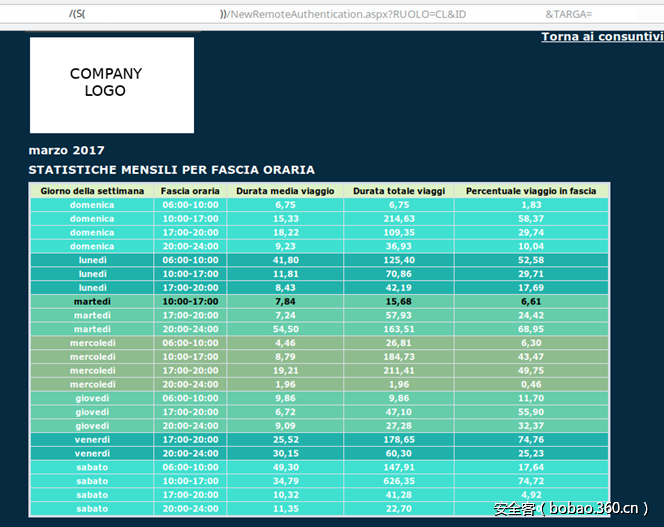This screenshot has height=527, width=664.
Task: Click the percentage value 74,76
Action: coord(531,439)
